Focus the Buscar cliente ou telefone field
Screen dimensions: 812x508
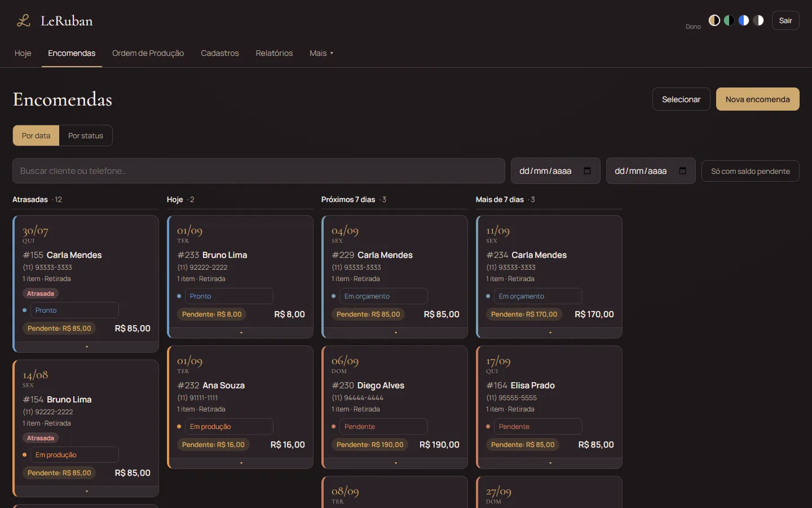(259, 171)
